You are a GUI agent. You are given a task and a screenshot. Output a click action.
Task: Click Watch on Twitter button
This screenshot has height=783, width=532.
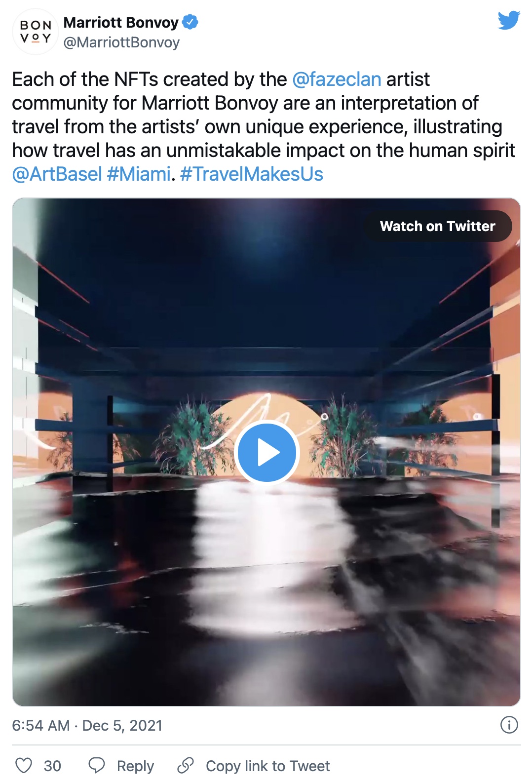coord(438,226)
